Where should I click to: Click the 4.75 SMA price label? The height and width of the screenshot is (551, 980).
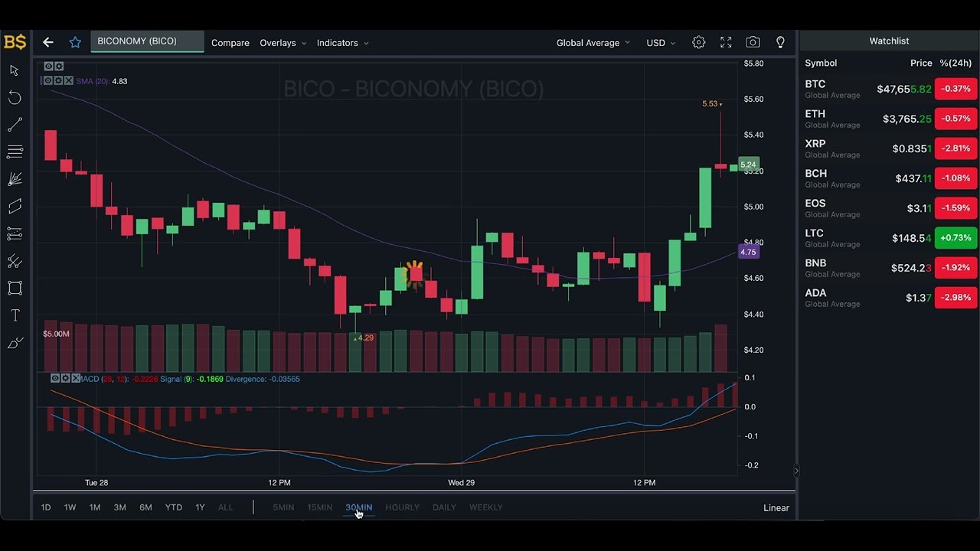[x=748, y=252]
